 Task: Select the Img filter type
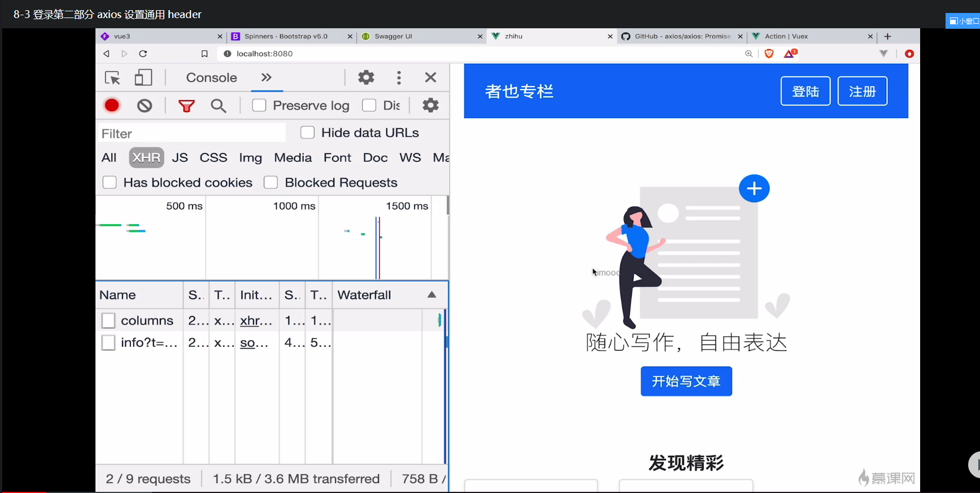click(x=250, y=158)
